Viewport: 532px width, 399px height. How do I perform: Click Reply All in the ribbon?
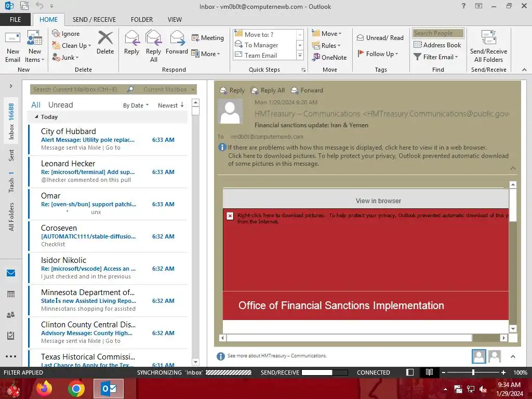point(153,46)
